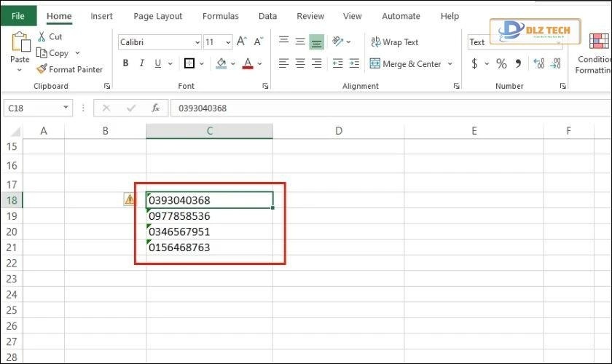Click the Format Painter brush icon
This screenshot has width=612, height=364.
point(42,70)
